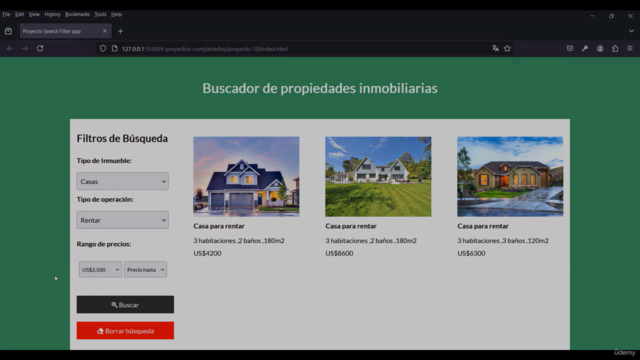Open the View menu

coord(34,14)
